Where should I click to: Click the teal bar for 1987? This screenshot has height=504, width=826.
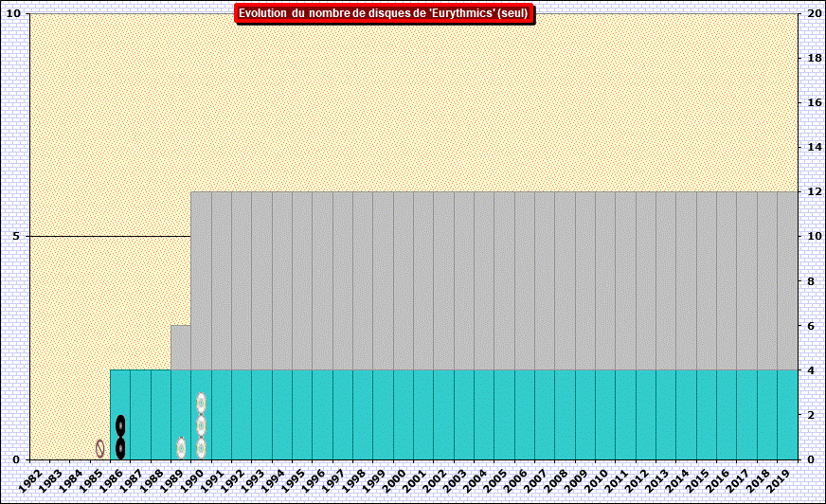point(140,414)
